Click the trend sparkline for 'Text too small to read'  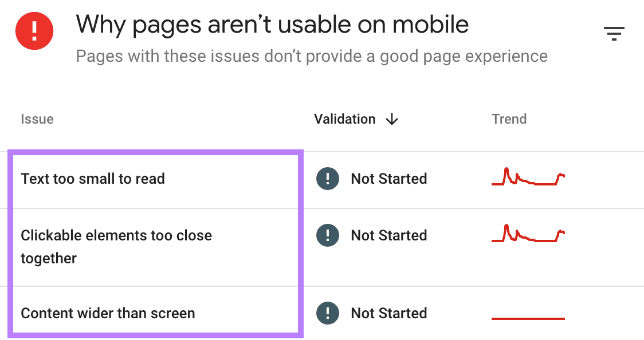[527, 179]
